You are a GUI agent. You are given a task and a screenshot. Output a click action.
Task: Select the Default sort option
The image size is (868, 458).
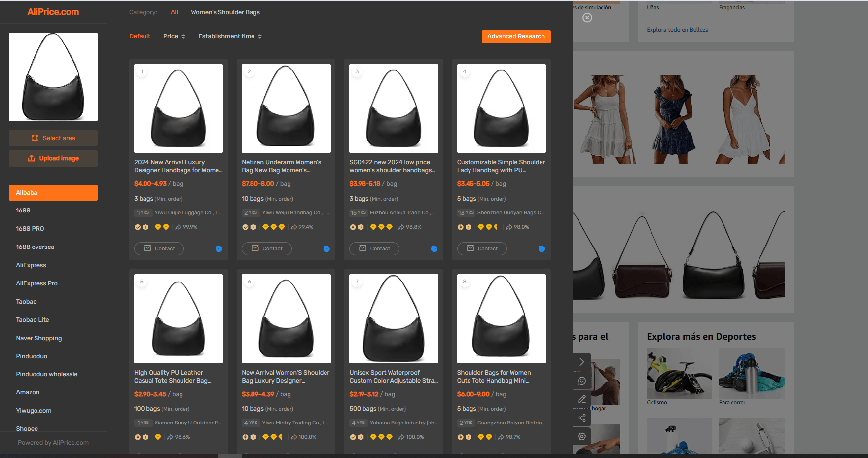click(x=140, y=36)
